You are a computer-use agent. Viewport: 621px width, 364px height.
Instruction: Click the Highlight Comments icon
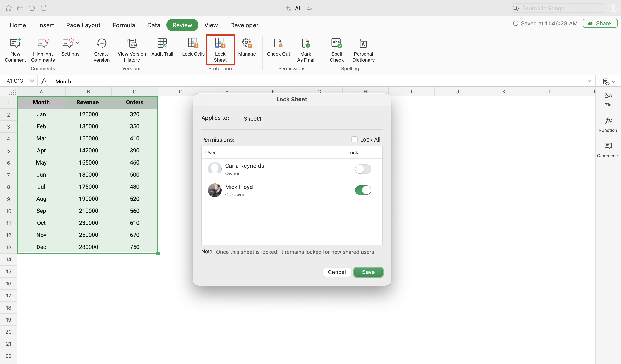tap(43, 44)
